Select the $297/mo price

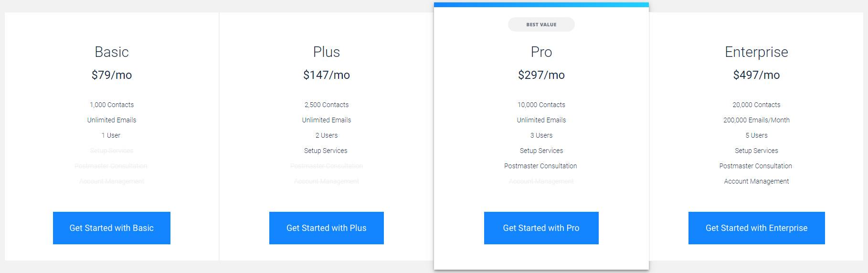point(541,75)
